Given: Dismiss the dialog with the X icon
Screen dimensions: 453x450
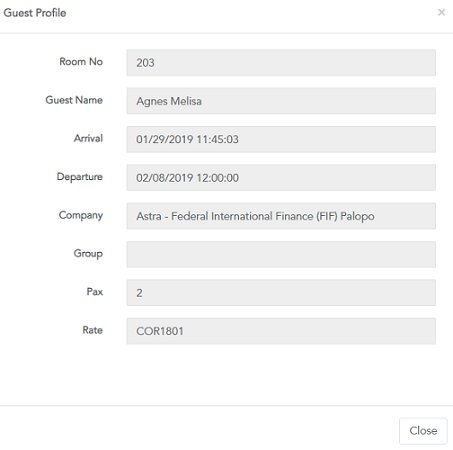Looking at the screenshot, I should 441,12.
